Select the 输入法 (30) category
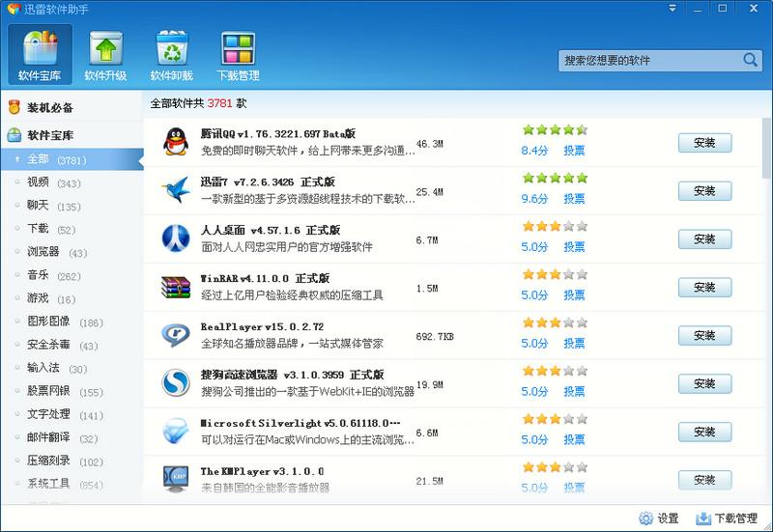773x532 pixels. (x=72, y=368)
